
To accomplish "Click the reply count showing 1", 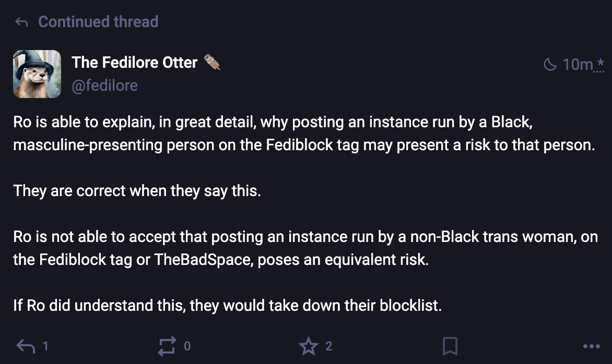I will 45,346.
